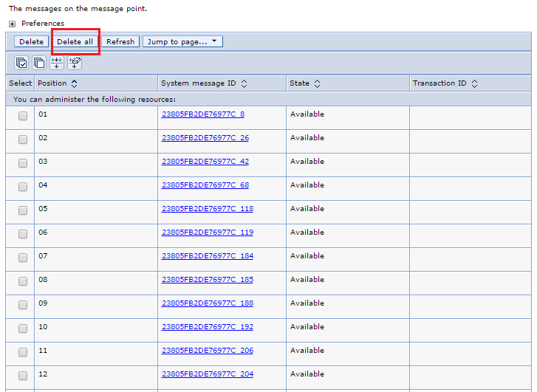Open message 23805FB2DE76977C_206
Image resolution: width=537 pixels, height=392 pixels.
[x=208, y=351]
